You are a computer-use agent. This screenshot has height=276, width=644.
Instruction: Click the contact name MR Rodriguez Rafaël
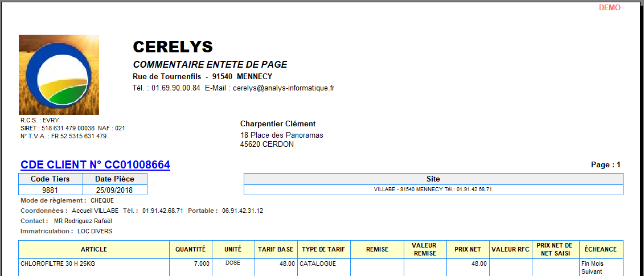(83, 221)
